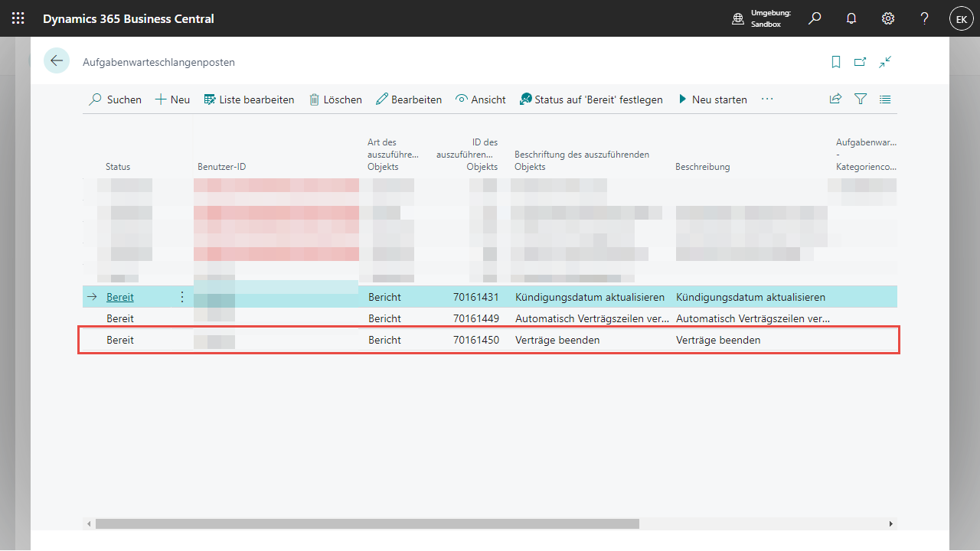Click "Status auf 'Bereit' festlegen"
Screen dimensions: 980x551
pos(590,99)
